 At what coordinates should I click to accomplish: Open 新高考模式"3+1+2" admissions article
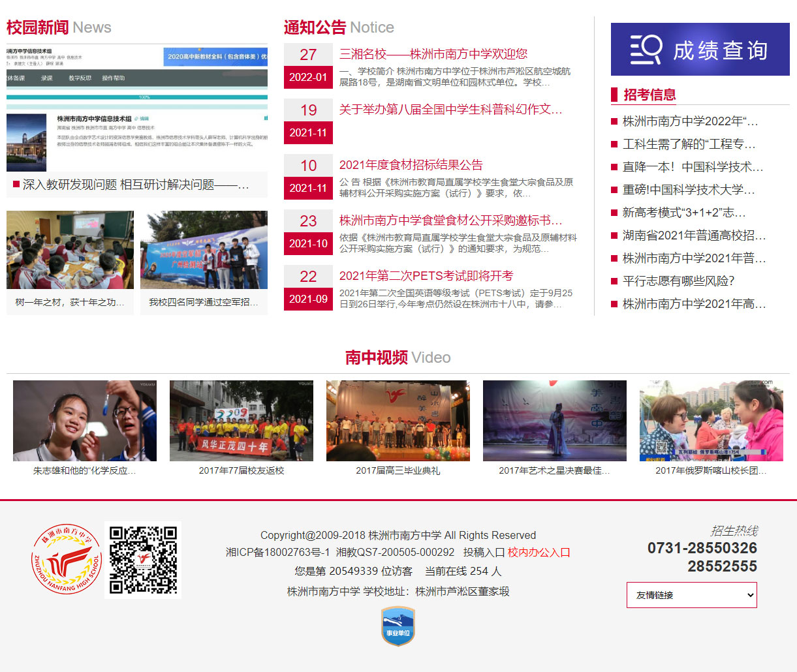(x=683, y=213)
